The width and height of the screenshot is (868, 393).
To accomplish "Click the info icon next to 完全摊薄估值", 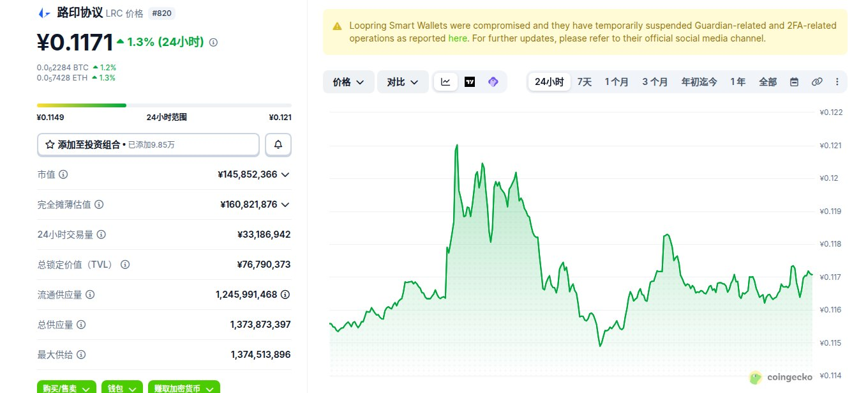I will [x=99, y=204].
